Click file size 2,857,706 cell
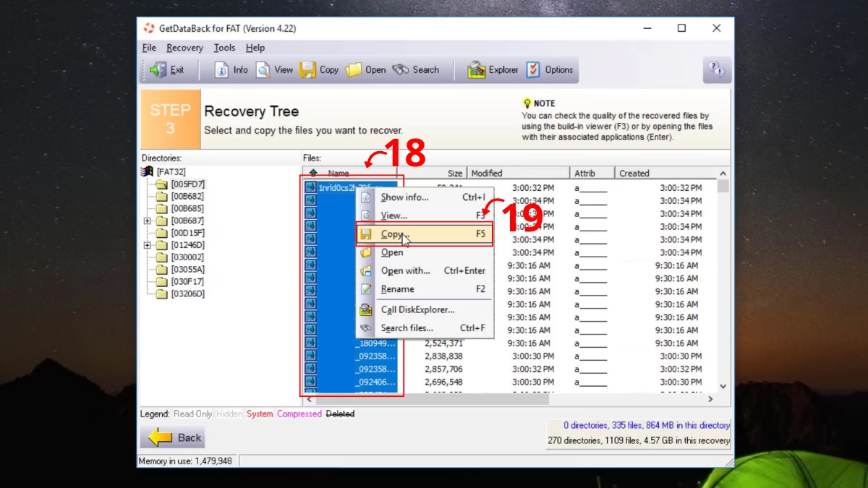This screenshot has width=868, height=488. tap(443, 369)
